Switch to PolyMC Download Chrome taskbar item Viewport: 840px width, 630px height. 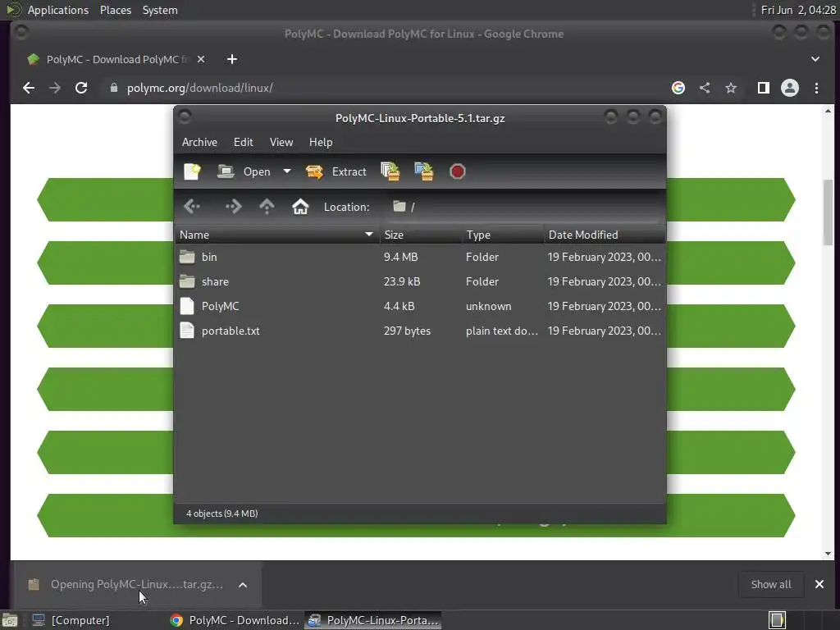234,620
